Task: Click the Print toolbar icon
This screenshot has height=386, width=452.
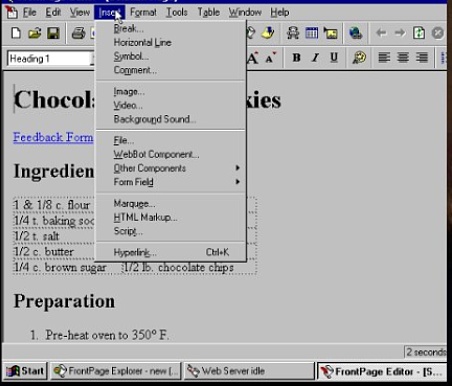Action: point(79,33)
